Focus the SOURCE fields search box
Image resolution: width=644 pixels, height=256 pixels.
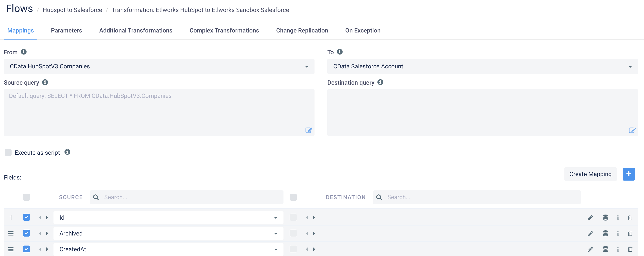coord(187,197)
